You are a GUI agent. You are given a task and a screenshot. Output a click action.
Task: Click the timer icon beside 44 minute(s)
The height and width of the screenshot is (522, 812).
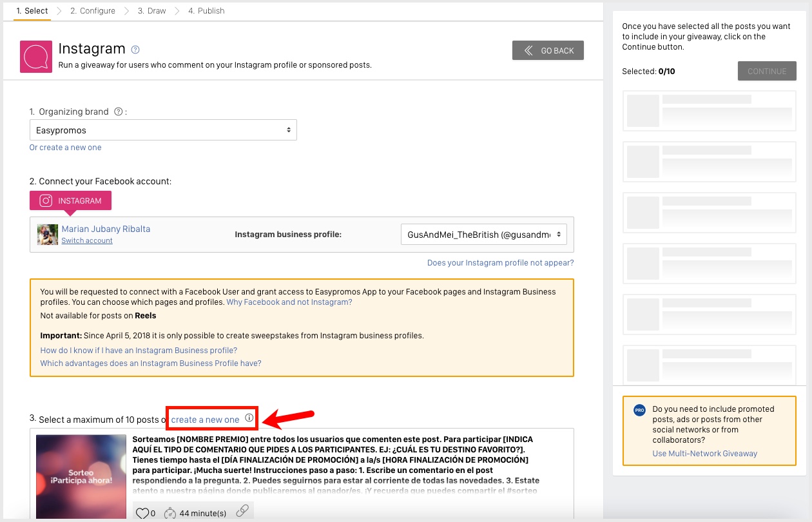170,513
